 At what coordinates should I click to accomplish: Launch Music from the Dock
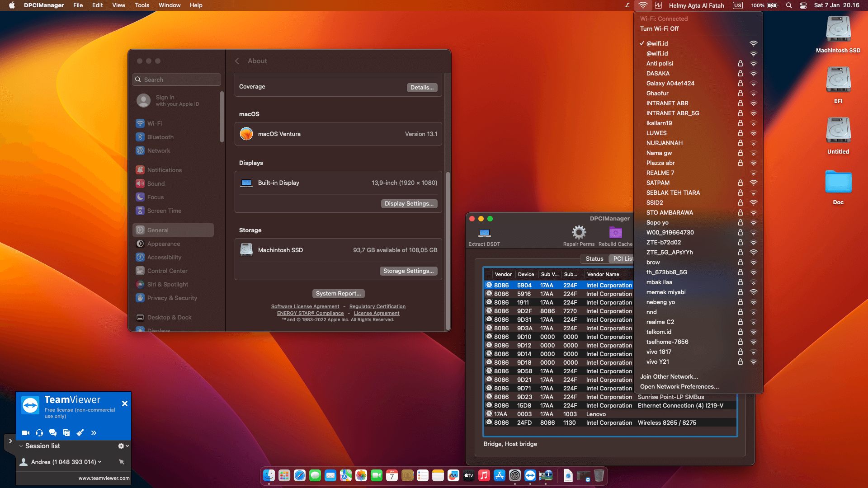484,475
